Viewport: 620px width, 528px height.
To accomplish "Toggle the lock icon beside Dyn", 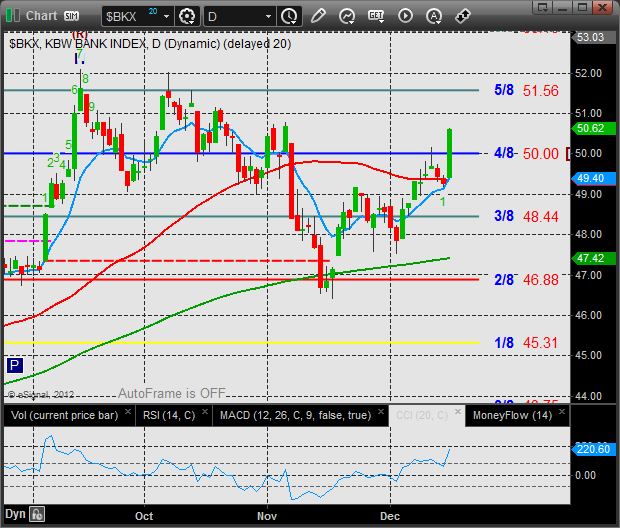I will [x=37, y=515].
